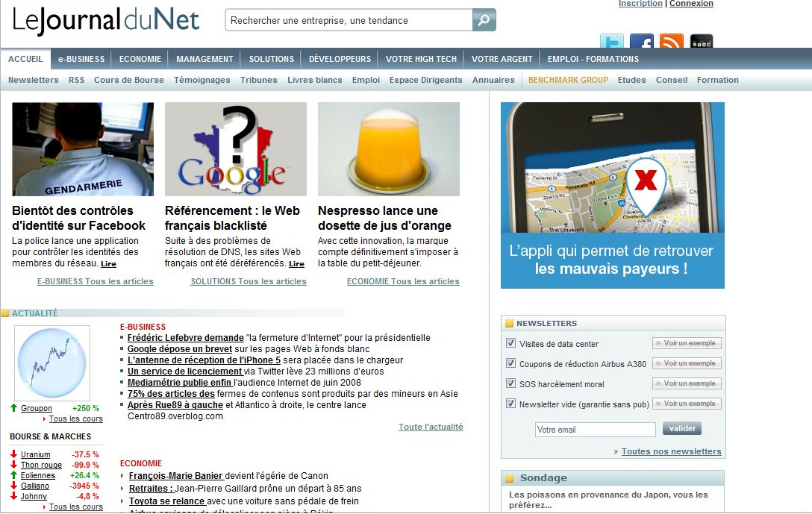812x514 pixels.
Task: Focus the search field for entreprise, tendance
Action: 349,20
